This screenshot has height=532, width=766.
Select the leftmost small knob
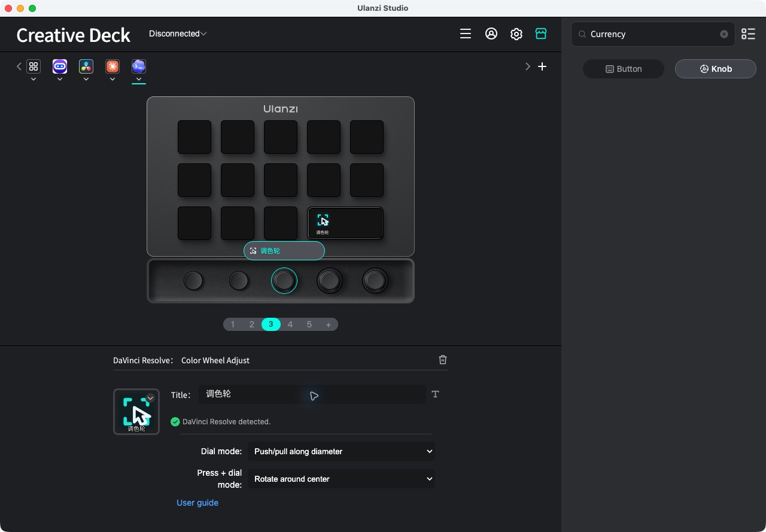coord(193,281)
